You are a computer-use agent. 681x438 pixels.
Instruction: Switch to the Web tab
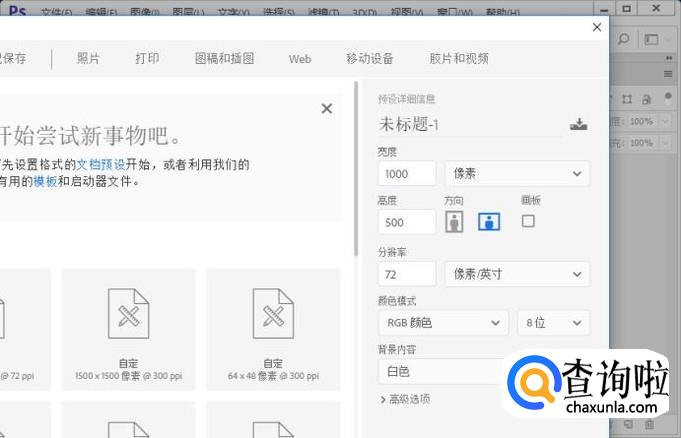300,59
